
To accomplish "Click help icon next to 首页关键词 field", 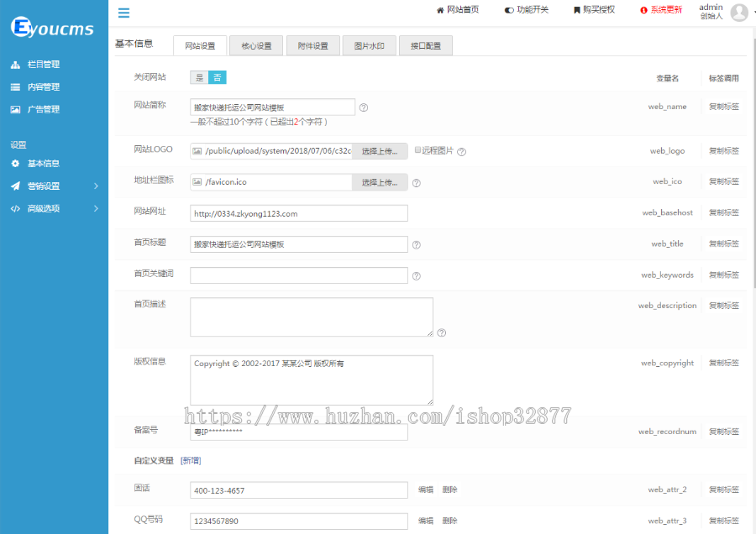I will click(x=417, y=276).
